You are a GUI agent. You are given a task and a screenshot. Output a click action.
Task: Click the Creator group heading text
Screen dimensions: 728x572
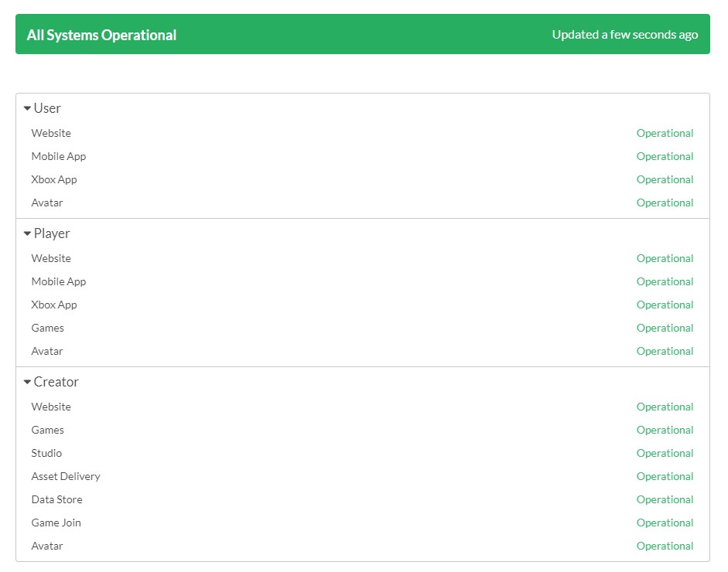tap(56, 382)
